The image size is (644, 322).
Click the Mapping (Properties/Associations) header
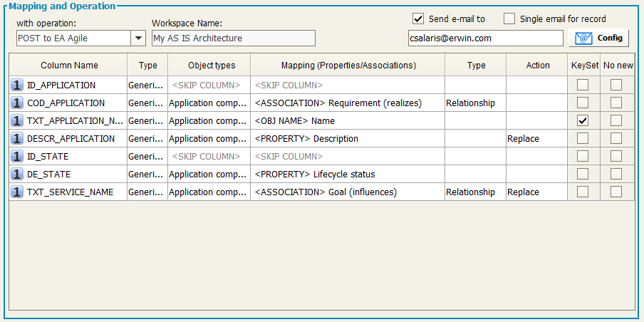[348, 66]
